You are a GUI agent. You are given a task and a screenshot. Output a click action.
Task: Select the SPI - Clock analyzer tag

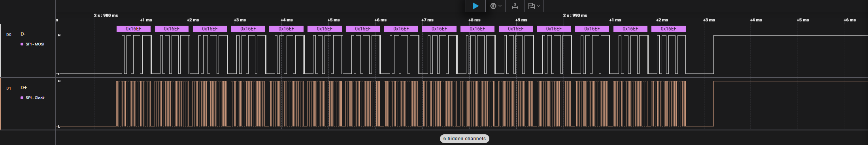35,98
